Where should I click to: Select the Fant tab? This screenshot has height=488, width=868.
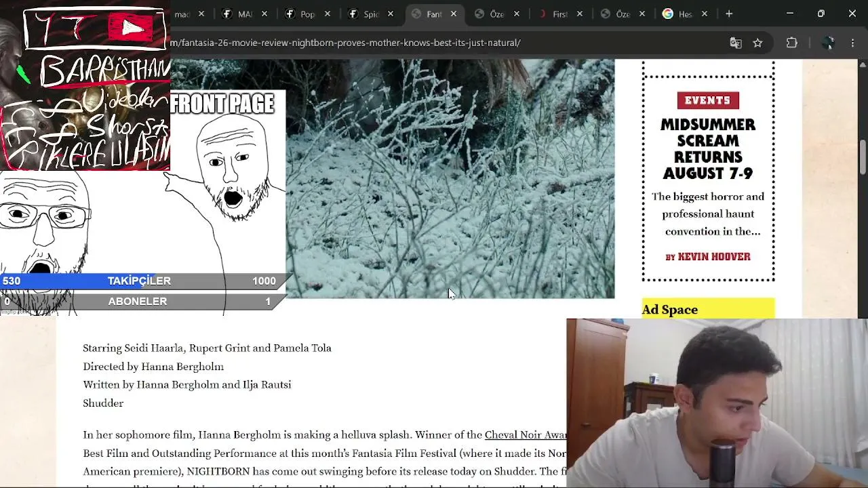pyautogui.click(x=433, y=14)
